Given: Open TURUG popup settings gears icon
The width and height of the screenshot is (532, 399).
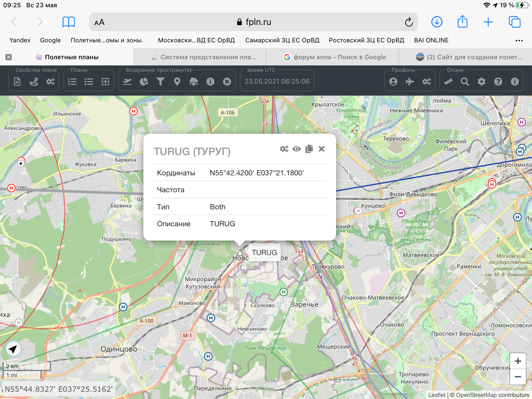Looking at the screenshot, I should click(284, 149).
